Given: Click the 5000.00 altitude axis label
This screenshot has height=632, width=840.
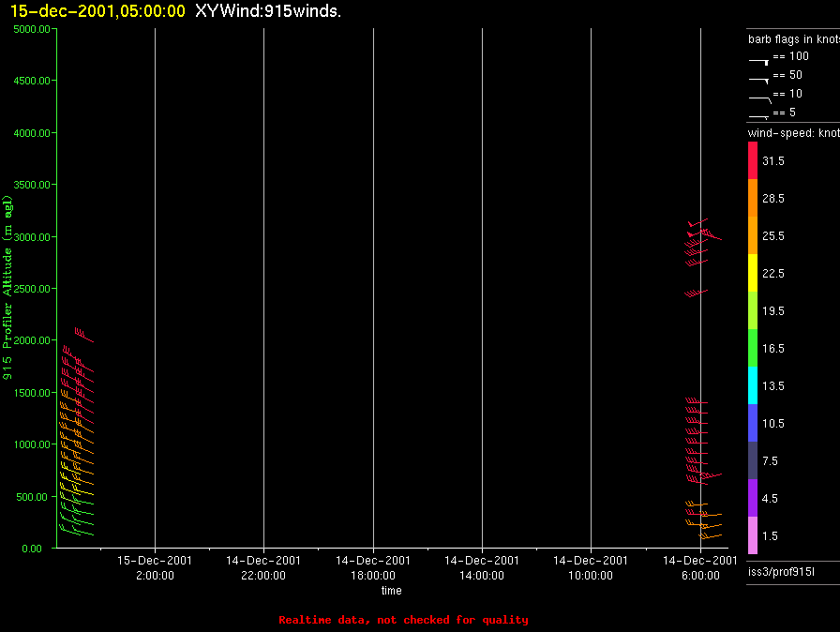Looking at the screenshot, I should [x=32, y=29].
